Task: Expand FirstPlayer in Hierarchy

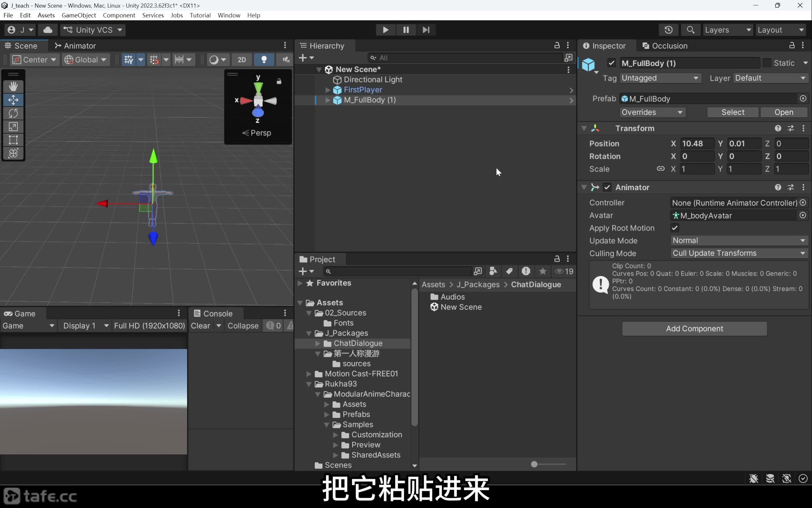Action: pos(328,90)
